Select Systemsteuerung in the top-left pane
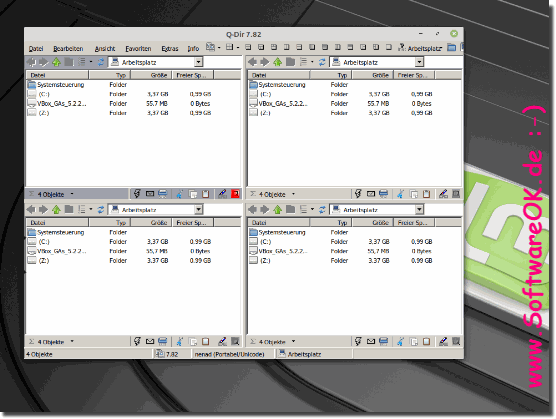Screen dimensions: 556x419 tap(56, 85)
